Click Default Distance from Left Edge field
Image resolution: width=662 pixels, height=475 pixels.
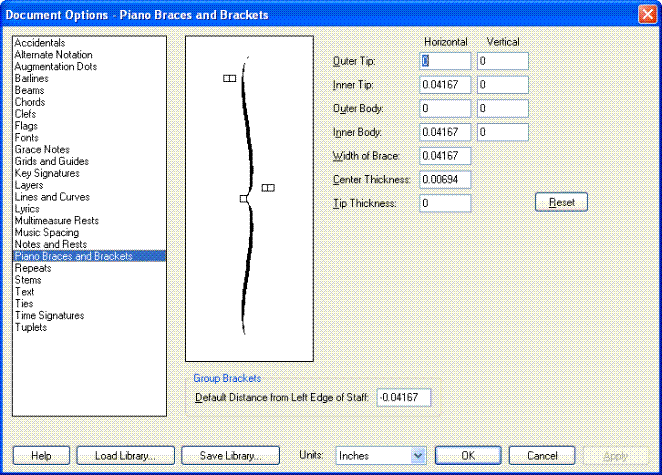pyautogui.click(x=404, y=398)
